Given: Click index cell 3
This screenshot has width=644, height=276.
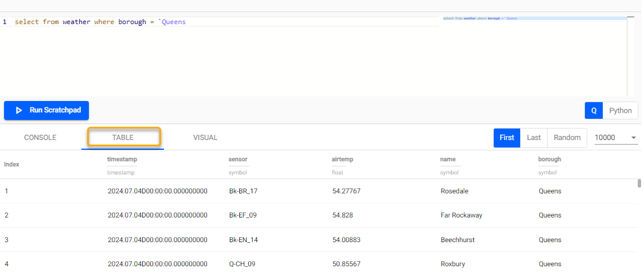Looking at the screenshot, I should (6, 240).
